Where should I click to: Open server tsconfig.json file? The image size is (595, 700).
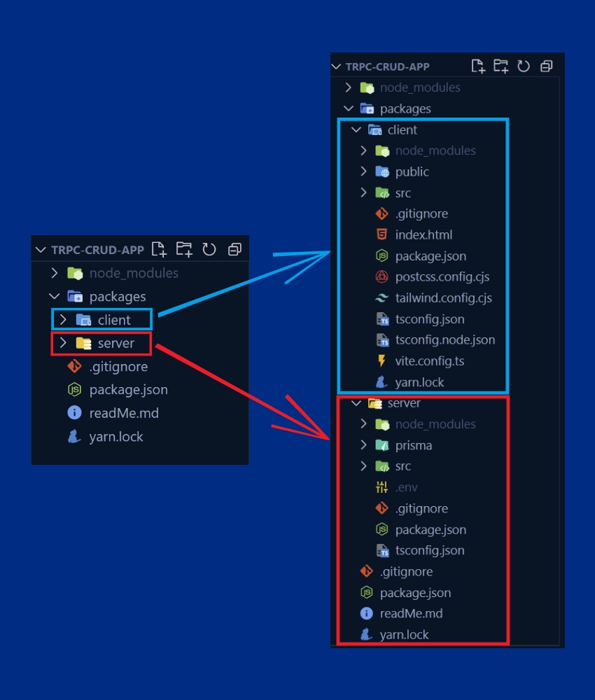click(x=429, y=550)
